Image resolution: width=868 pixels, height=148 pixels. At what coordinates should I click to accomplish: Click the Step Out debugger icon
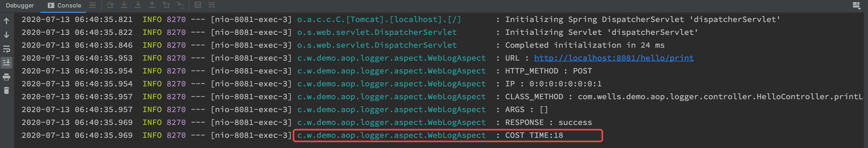(x=152, y=5)
